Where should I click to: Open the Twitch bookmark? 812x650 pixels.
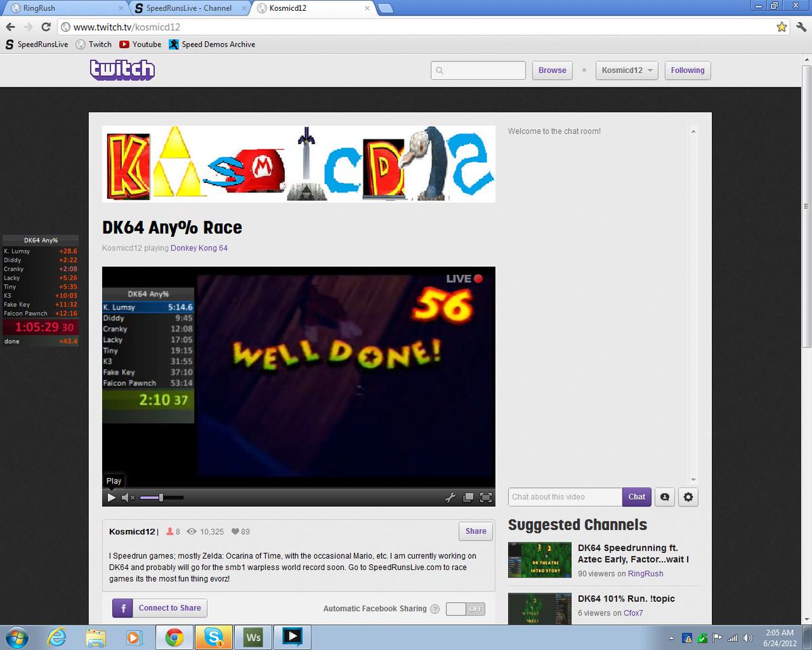93,44
